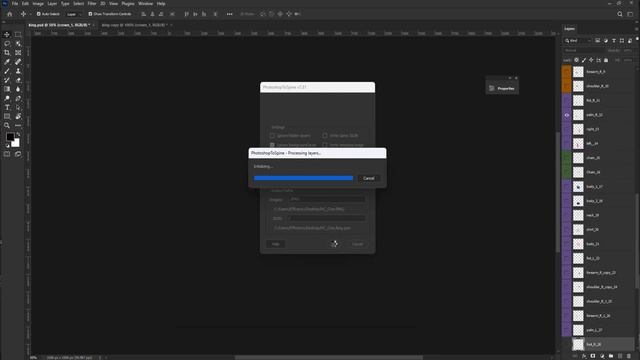Open the Filter menu
Viewport: 640px width, 360px height.
pyautogui.click(x=92, y=4)
